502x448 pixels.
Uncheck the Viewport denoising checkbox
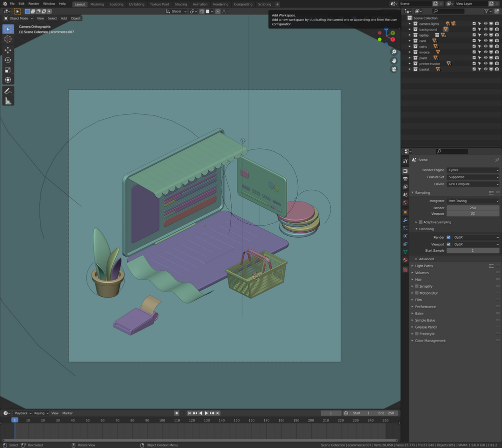coord(449,244)
